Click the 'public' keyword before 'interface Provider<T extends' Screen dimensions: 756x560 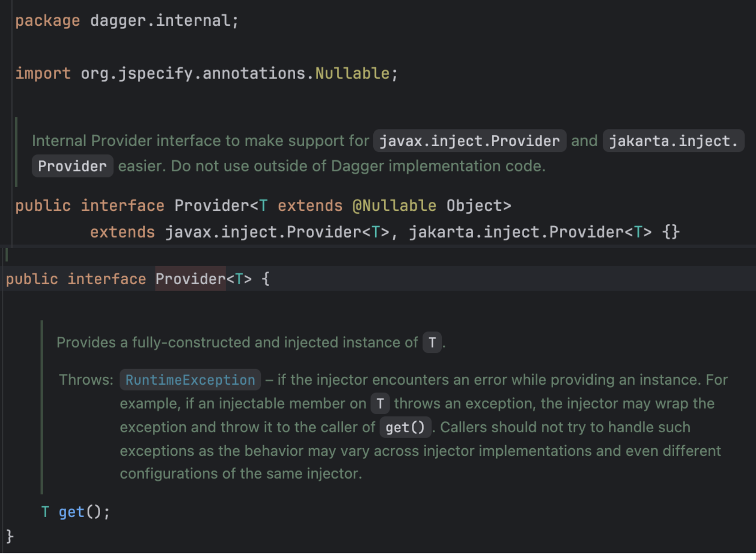(x=43, y=206)
